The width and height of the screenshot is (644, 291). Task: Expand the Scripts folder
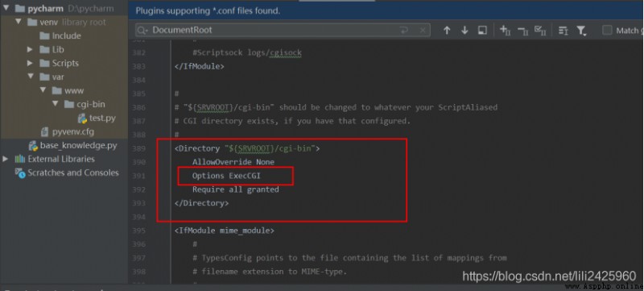pos(30,63)
